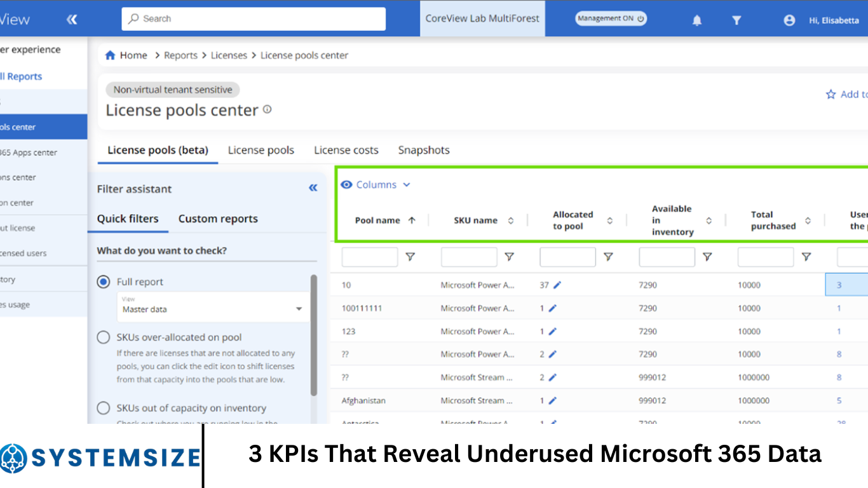
Task: Click filter funnel under Pool name column
Action: click(x=410, y=257)
